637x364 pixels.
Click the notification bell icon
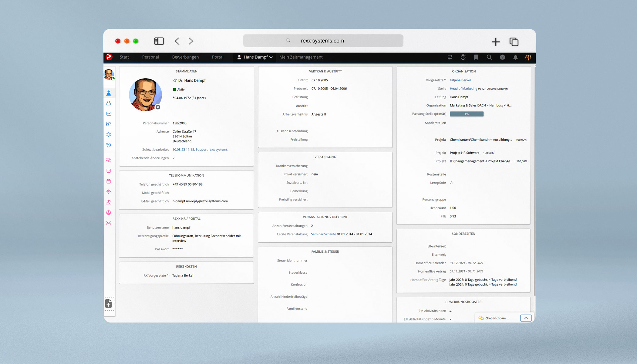click(x=515, y=57)
